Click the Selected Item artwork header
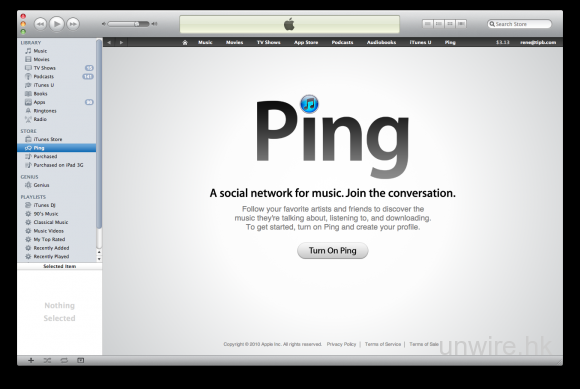 [60, 266]
